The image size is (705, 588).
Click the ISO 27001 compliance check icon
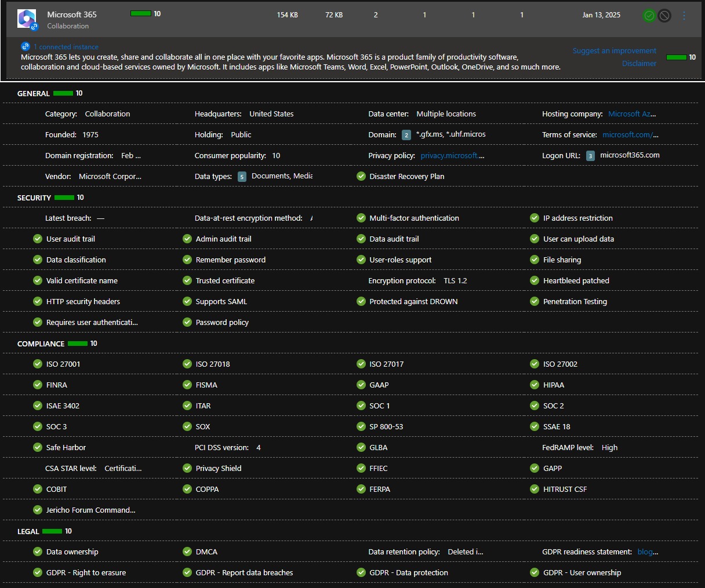[37, 364]
